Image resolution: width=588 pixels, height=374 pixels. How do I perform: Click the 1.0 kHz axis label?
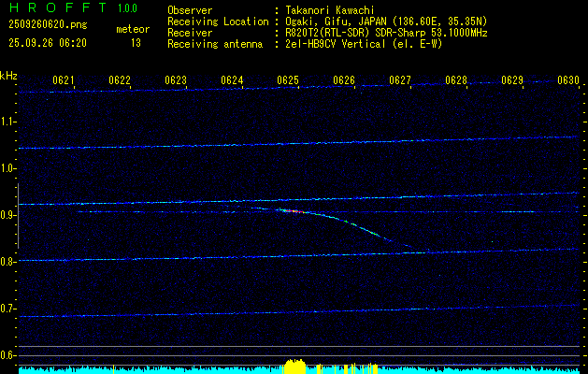[x=9, y=168]
